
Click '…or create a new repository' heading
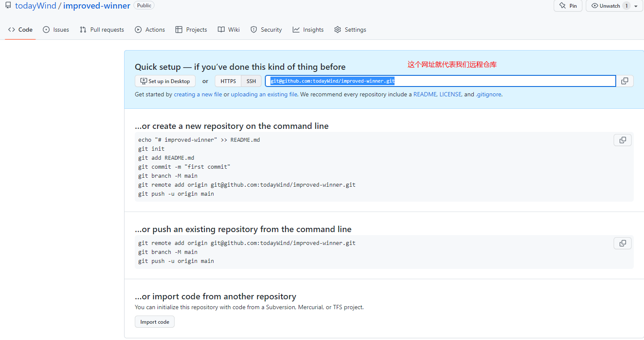pyautogui.click(x=231, y=126)
